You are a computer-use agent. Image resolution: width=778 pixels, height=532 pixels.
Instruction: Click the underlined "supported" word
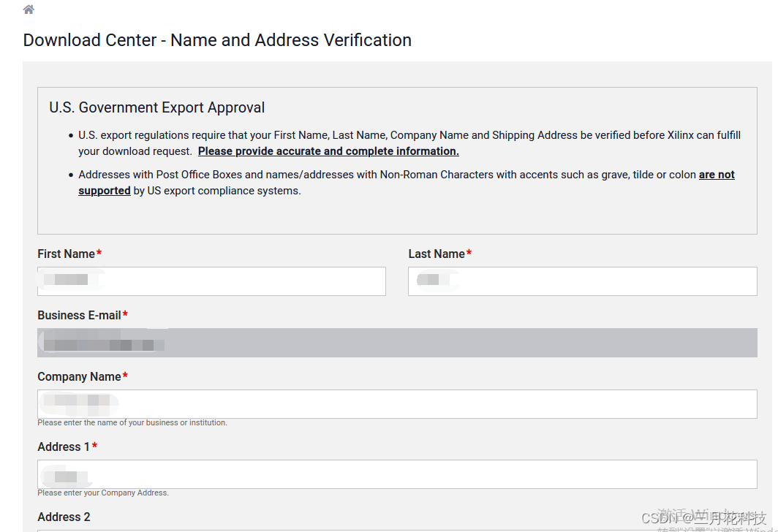[x=105, y=191]
